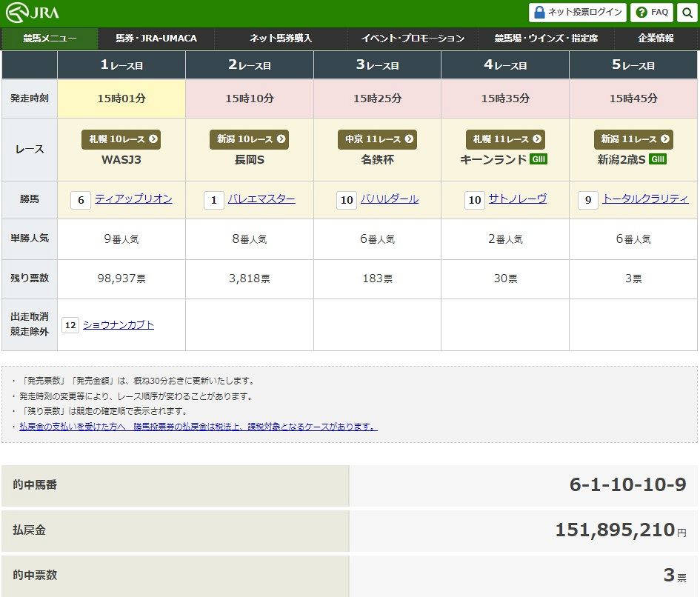
Task: Click the FAQ question mark icon
Action: 643,13
